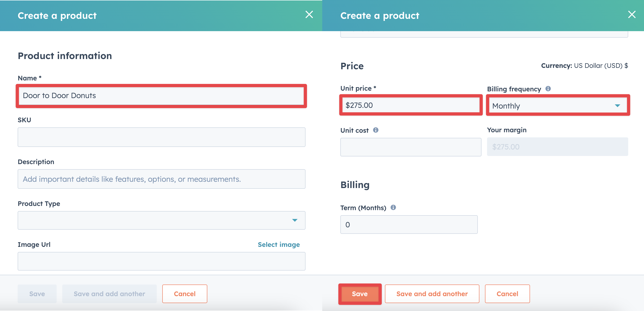Click the highlighted Save button in right panel

click(x=360, y=294)
